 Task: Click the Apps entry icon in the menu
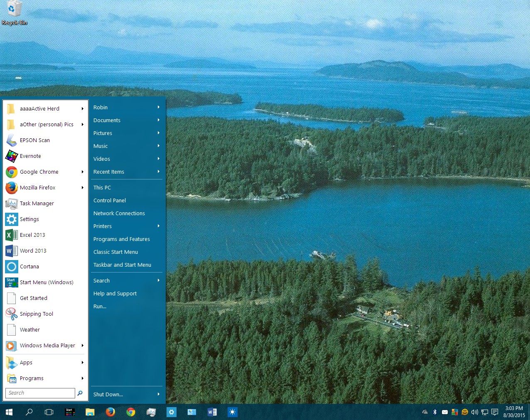pos(11,363)
